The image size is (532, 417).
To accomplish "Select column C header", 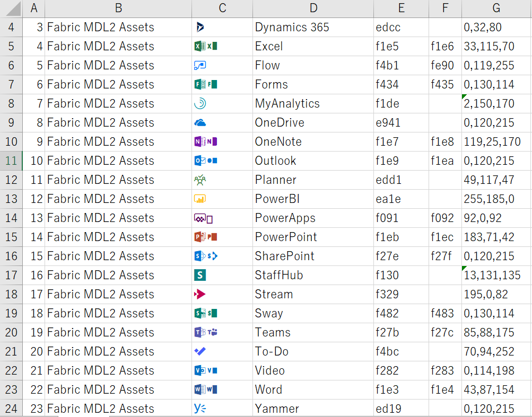I will pos(222,8).
